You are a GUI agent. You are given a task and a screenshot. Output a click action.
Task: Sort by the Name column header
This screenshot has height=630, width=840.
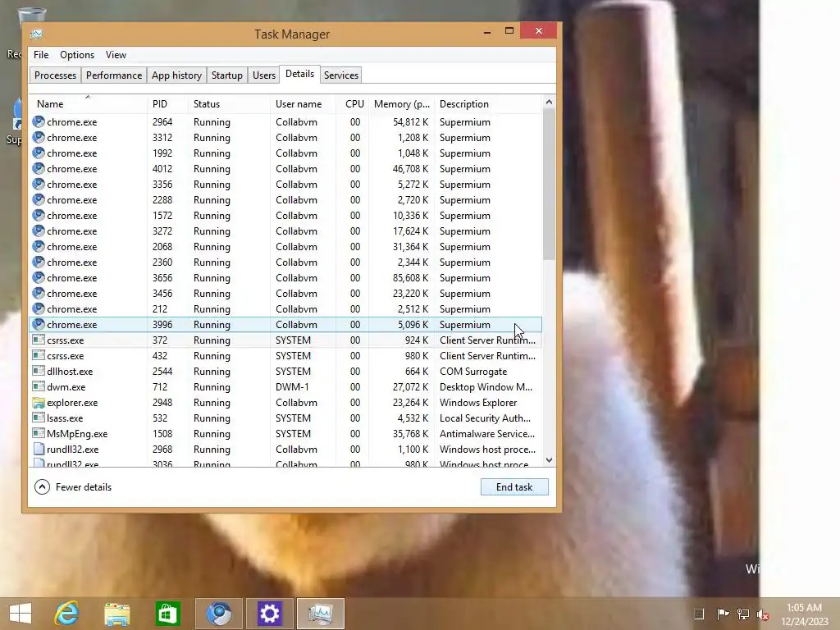[x=87, y=104]
